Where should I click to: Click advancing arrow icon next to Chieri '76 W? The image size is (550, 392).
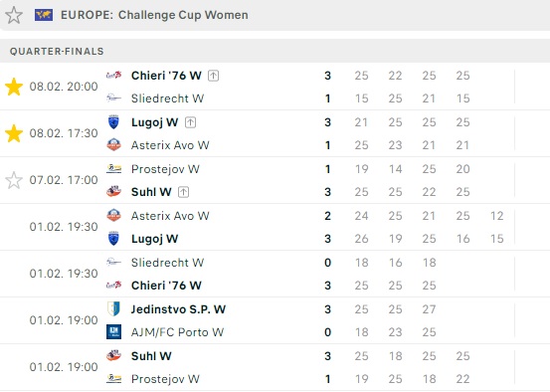pyautogui.click(x=213, y=76)
